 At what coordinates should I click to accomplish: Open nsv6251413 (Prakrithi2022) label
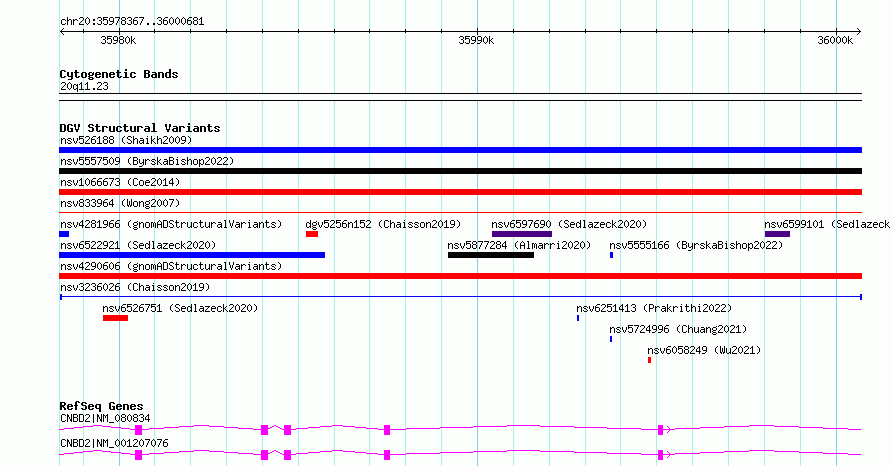point(654,308)
